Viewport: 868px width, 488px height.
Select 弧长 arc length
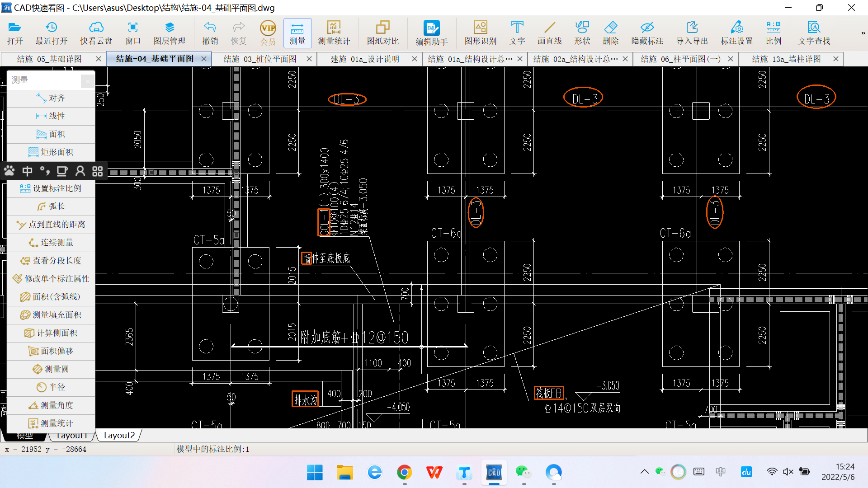(x=51, y=206)
